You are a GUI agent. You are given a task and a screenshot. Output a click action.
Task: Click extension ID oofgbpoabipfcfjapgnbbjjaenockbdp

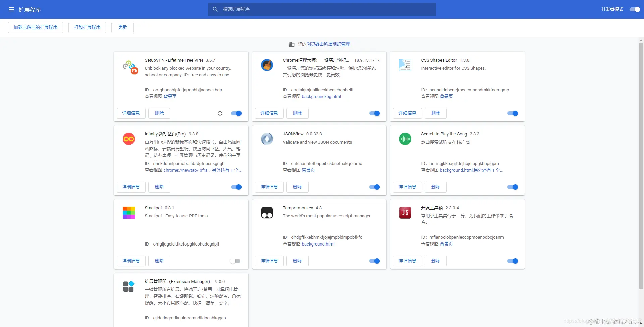(187, 90)
